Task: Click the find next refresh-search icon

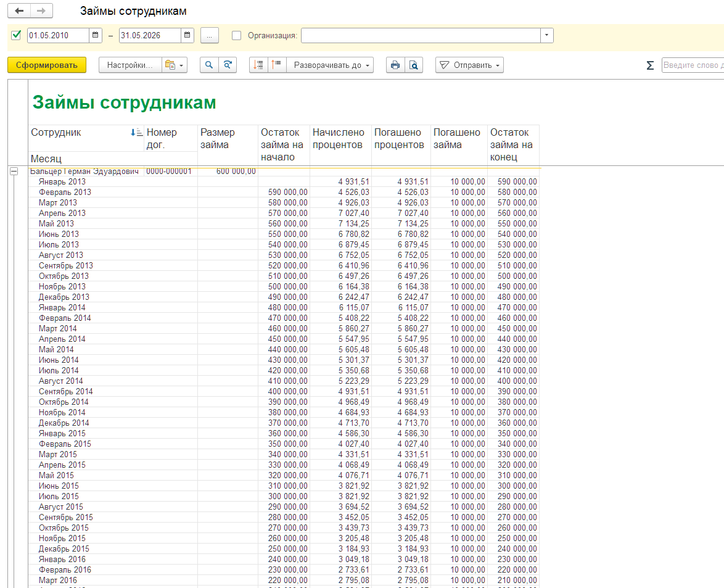Action: coord(228,65)
